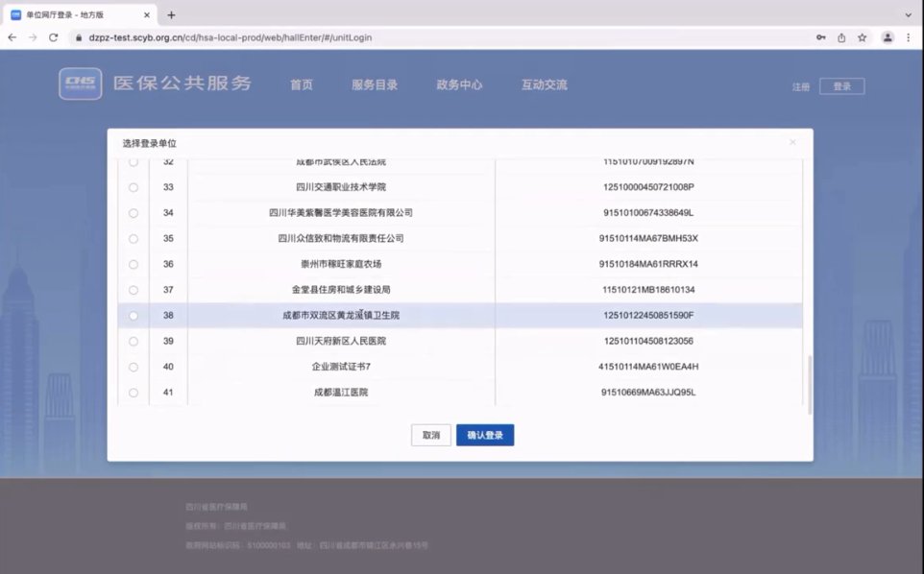The image size is (924, 574).
Task: Select radio for 四川交通职业技术学院
Action: click(x=134, y=187)
